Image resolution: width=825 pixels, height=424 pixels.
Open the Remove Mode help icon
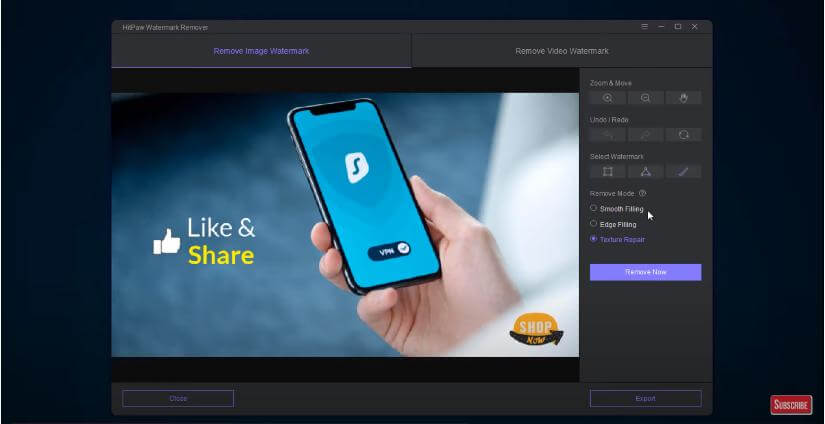click(x=642, y=194)
